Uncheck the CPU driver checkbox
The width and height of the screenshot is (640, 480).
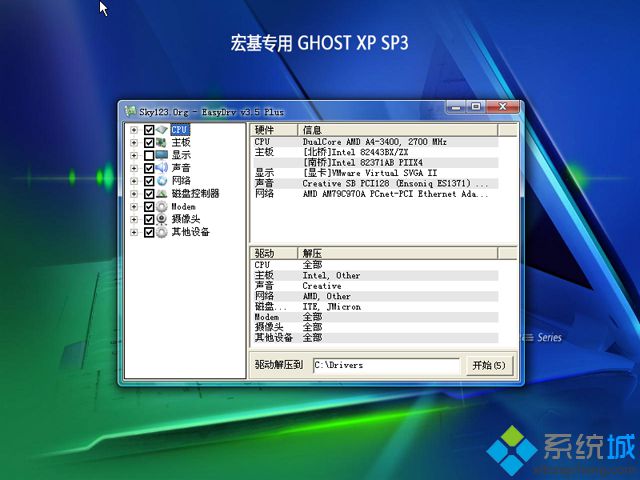point(149,130)
